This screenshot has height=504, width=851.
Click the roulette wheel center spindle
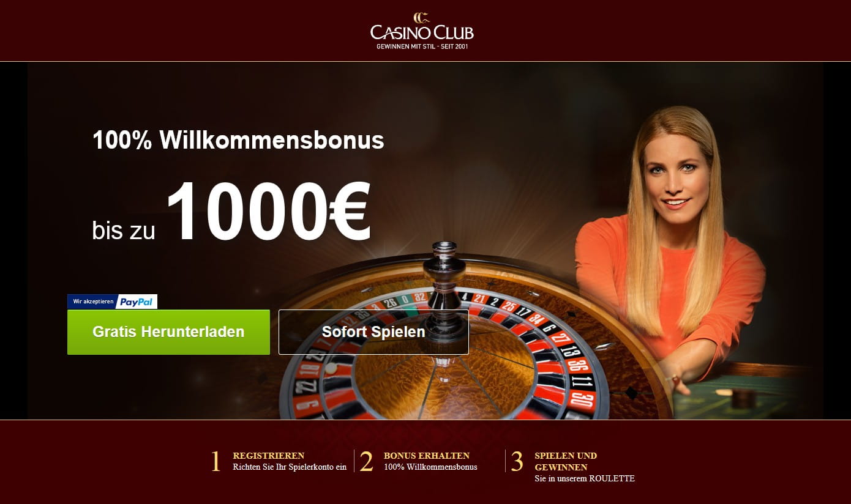441,287
